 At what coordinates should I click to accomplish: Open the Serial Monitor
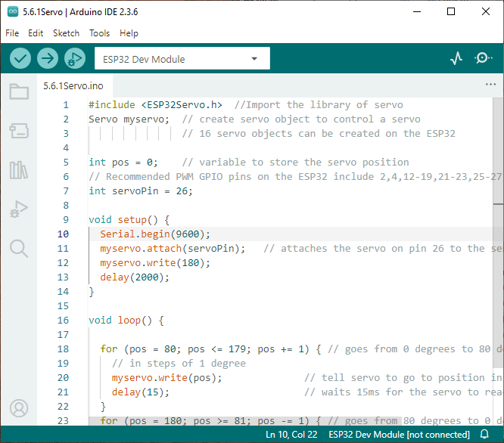coord(483,58)
